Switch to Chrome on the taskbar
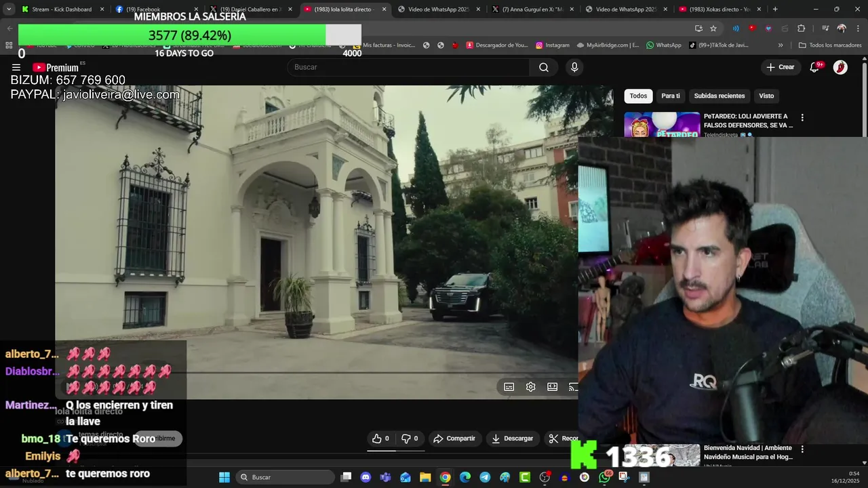868x488 pixels. pyautogui.click(x=445, y=477)
